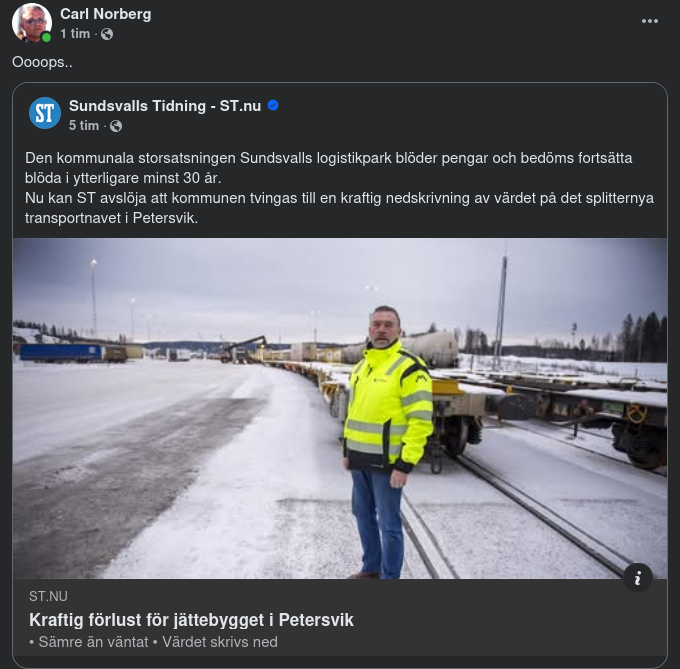
Task: Click the globe icon beside "1 tim"
Action: (107, 34)
